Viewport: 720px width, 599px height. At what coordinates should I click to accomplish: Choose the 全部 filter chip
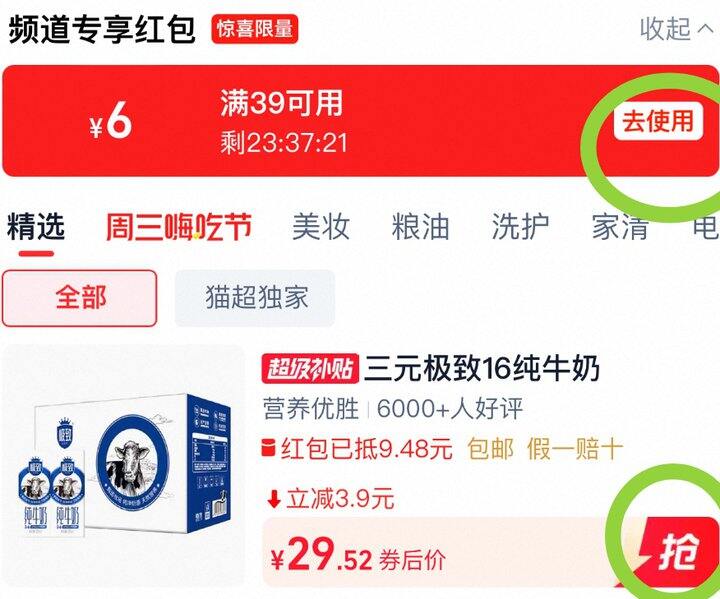pyautogui.click(x=80, y=298)
